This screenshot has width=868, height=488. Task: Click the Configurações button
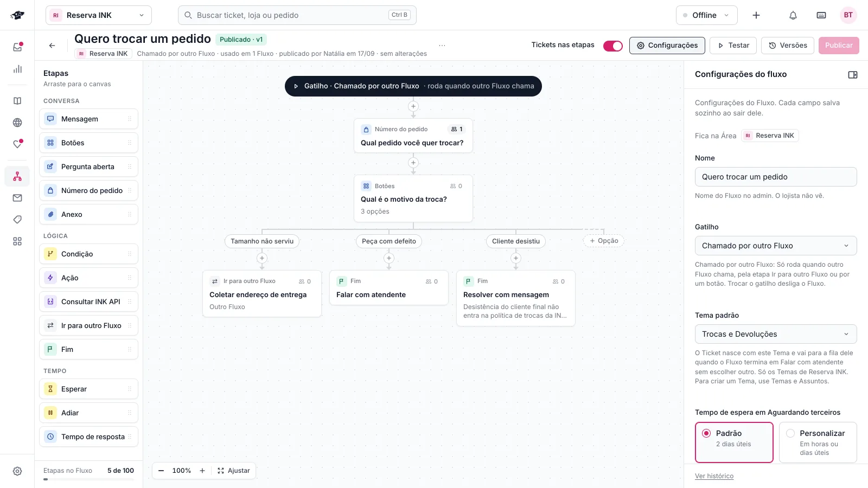[667, 46]
